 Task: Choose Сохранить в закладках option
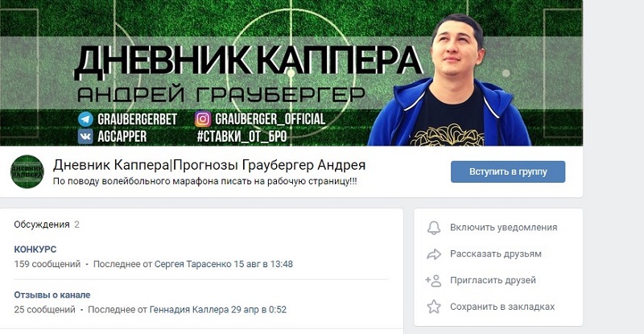coord(502,307)
